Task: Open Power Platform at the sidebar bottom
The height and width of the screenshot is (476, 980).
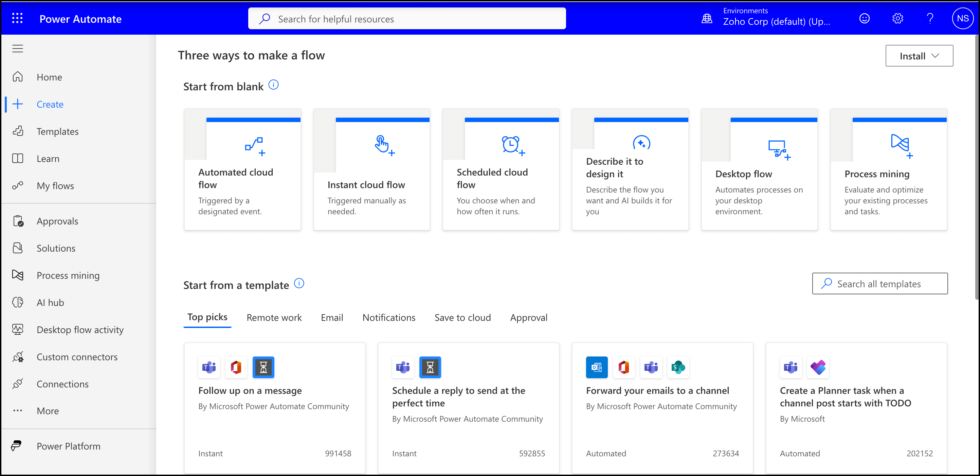Action: click(x=68, y=445)
